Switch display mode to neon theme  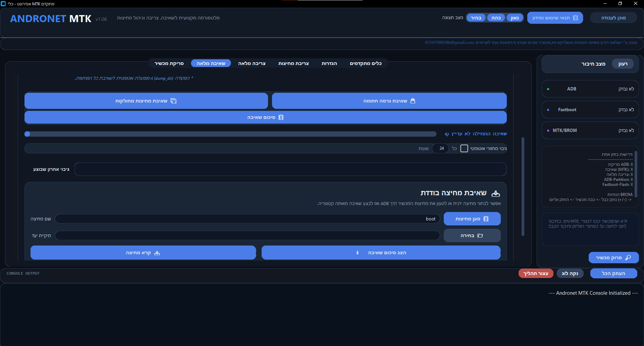coord(515,18)
